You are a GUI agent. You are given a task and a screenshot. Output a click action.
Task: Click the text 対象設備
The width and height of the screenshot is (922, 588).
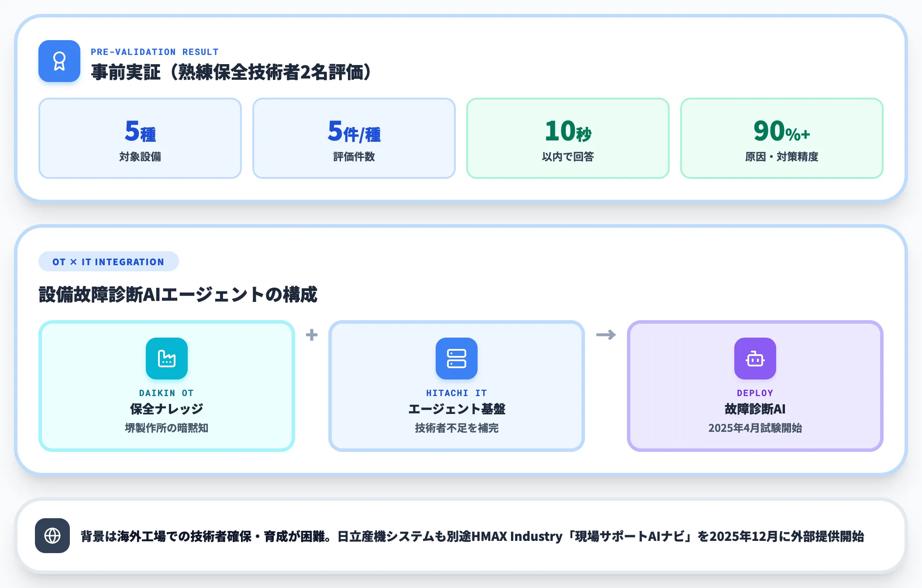[x=140, y=157]
